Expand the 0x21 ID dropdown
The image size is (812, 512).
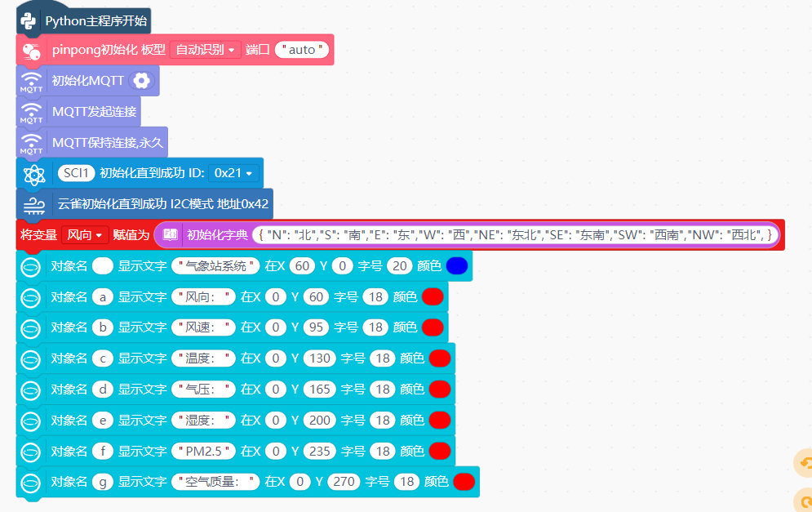pos(234,173)
